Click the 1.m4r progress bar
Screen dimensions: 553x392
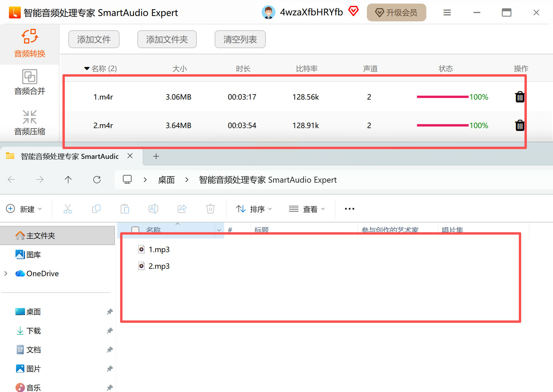tap(443, 97)
